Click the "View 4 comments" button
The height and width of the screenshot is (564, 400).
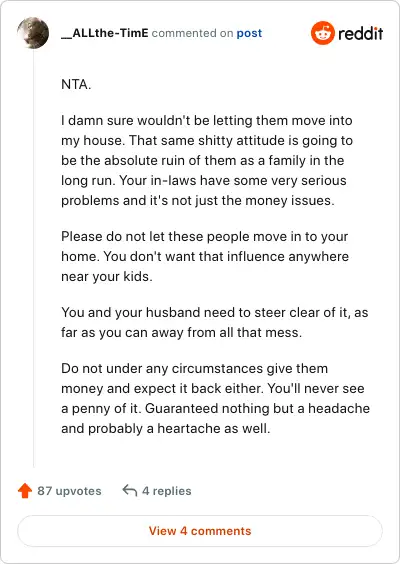click(200, 531)
